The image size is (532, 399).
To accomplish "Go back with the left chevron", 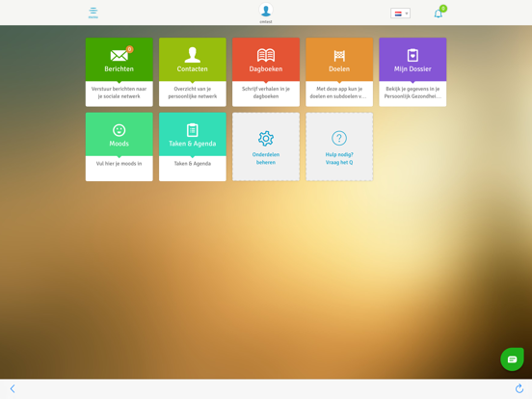I will pyautogui.click(x=13, y=388).
